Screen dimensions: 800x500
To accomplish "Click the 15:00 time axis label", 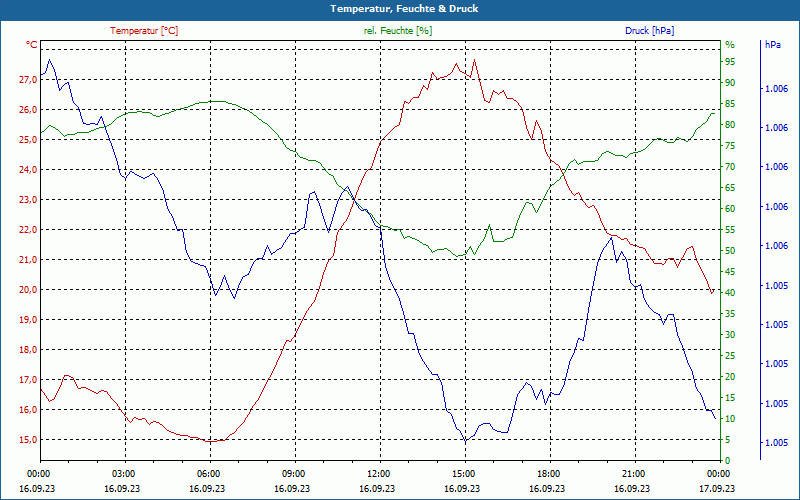I will click(x=465, y=474).
